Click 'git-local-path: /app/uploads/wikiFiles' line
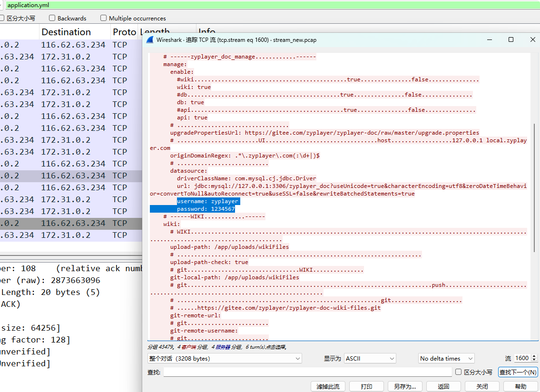Viewport: 540px width, 392px height. click(x=235, y=277)
